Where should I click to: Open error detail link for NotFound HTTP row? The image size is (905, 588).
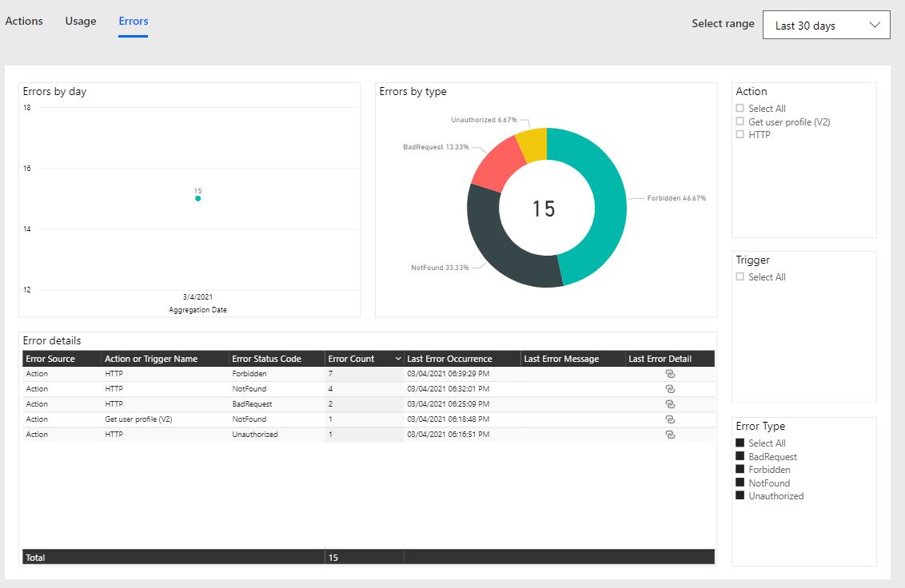pos(669,388)
